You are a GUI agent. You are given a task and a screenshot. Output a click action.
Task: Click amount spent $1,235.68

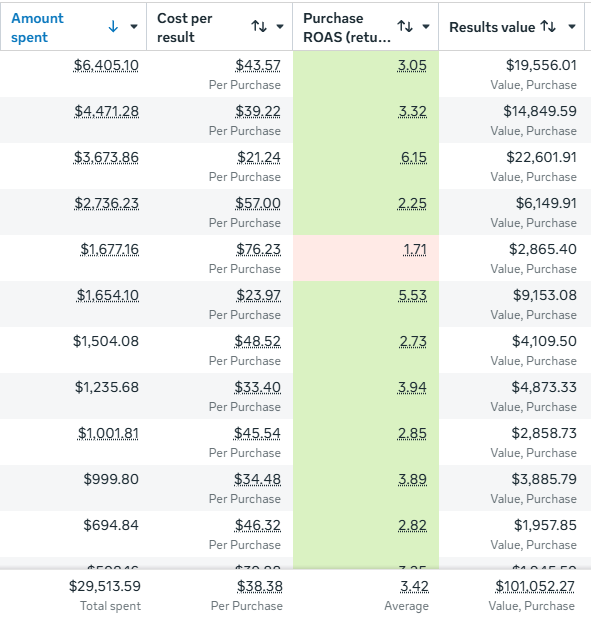[x=107, y=387]
